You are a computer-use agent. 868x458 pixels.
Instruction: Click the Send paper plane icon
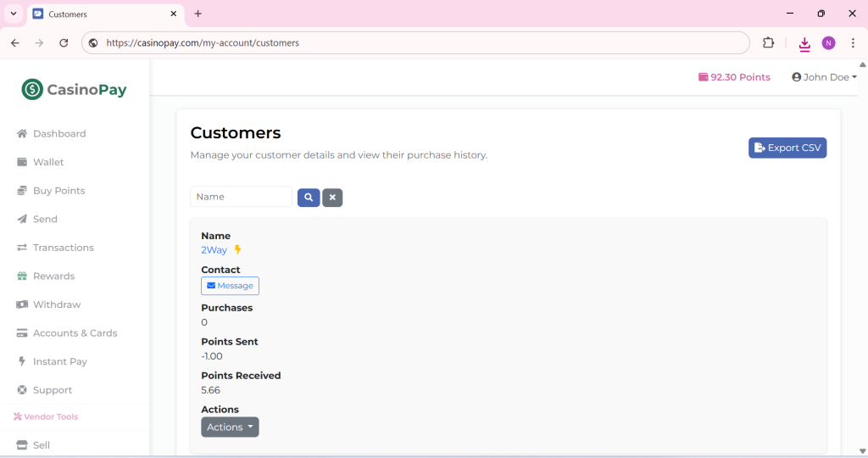pyautogui.click(x=22, y=219)
